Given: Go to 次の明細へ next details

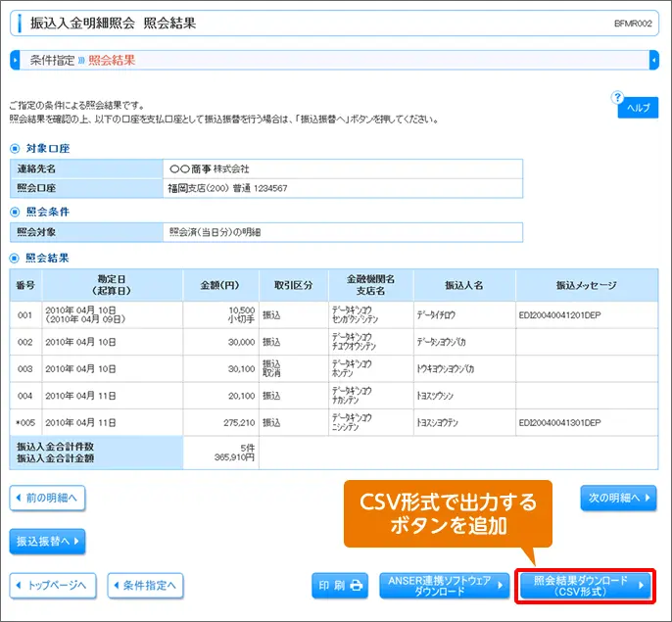Looking at the screenshot, I should click(x=618, y=498).
